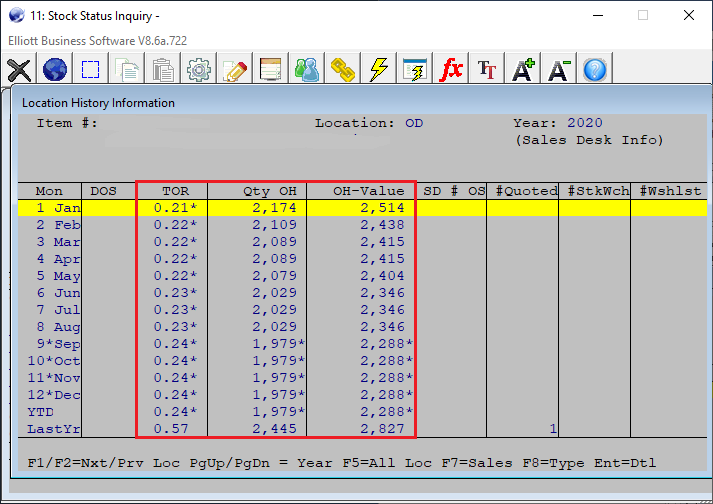Select the 10*Oct month row

(362, 361)
